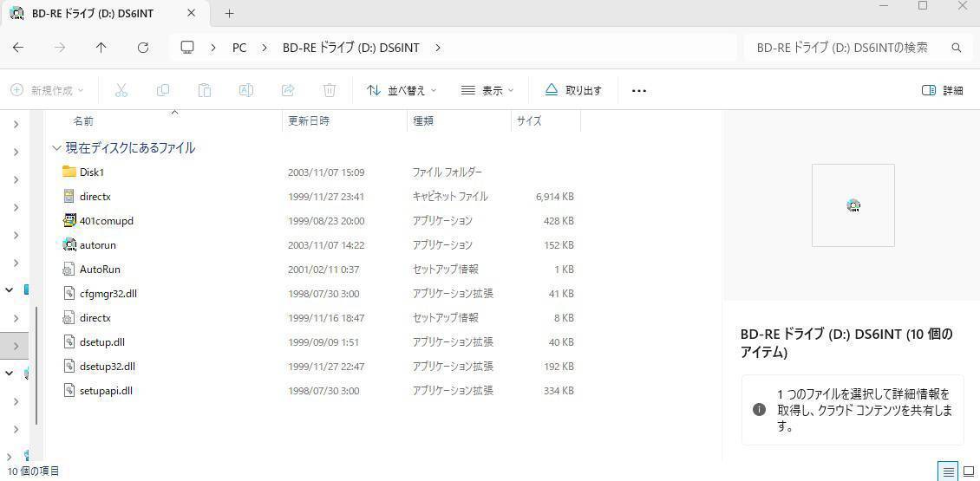This screenshot has width=980, height=481.
Task: Click the disc icon preview thumbnail
Action: pyautogui.click(x=853, y=205)
